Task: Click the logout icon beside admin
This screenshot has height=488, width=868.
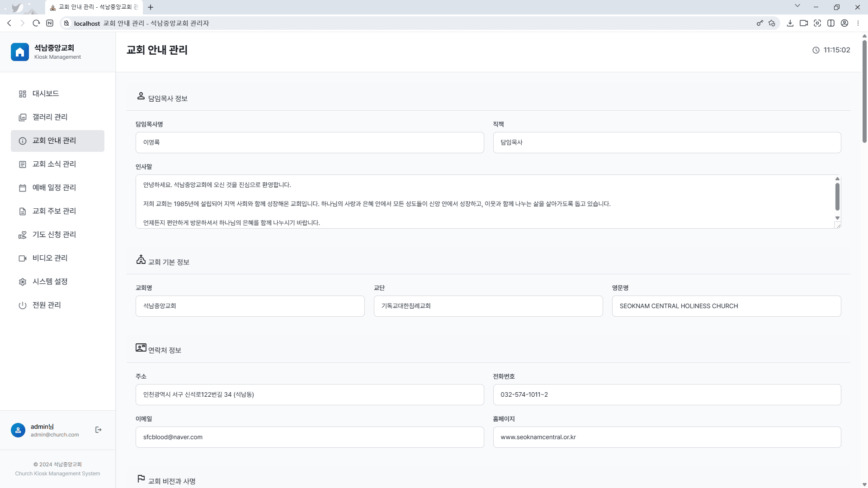Action: pos(99,430)
